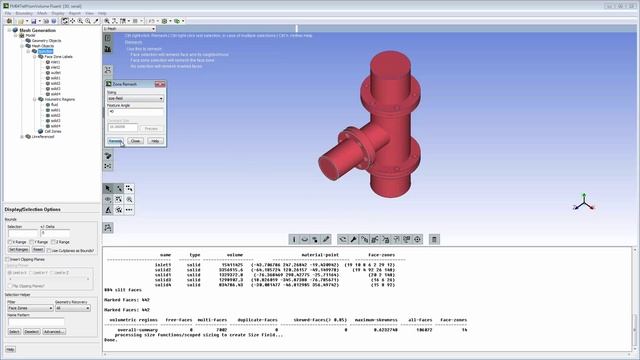Enable the Z Range checkbox
The image size is (640, 360).
[53, 242]
